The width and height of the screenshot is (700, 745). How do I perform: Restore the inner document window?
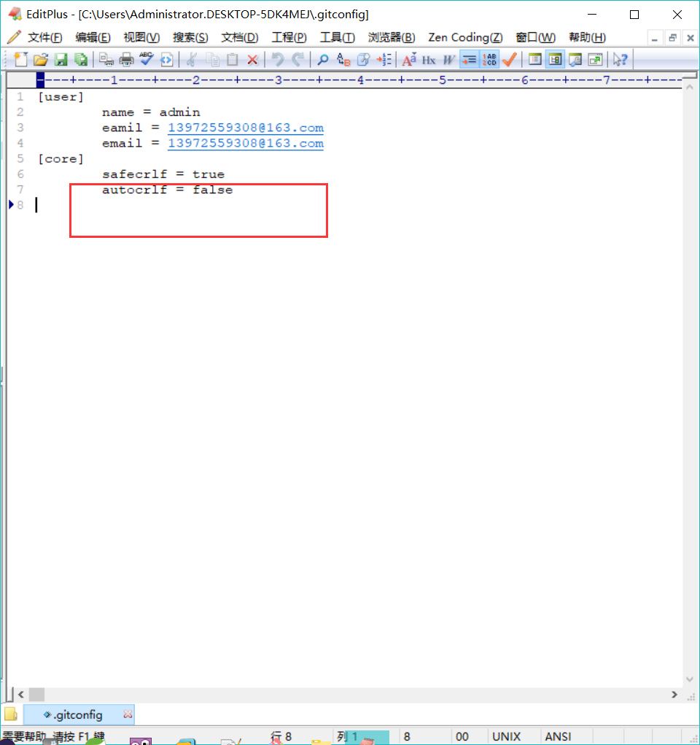coord(672,38)
